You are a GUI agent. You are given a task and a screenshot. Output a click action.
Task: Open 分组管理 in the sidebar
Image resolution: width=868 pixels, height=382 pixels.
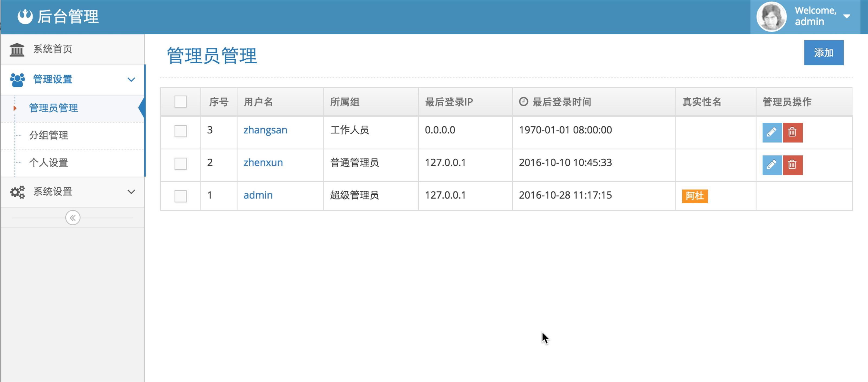(49, 135)
